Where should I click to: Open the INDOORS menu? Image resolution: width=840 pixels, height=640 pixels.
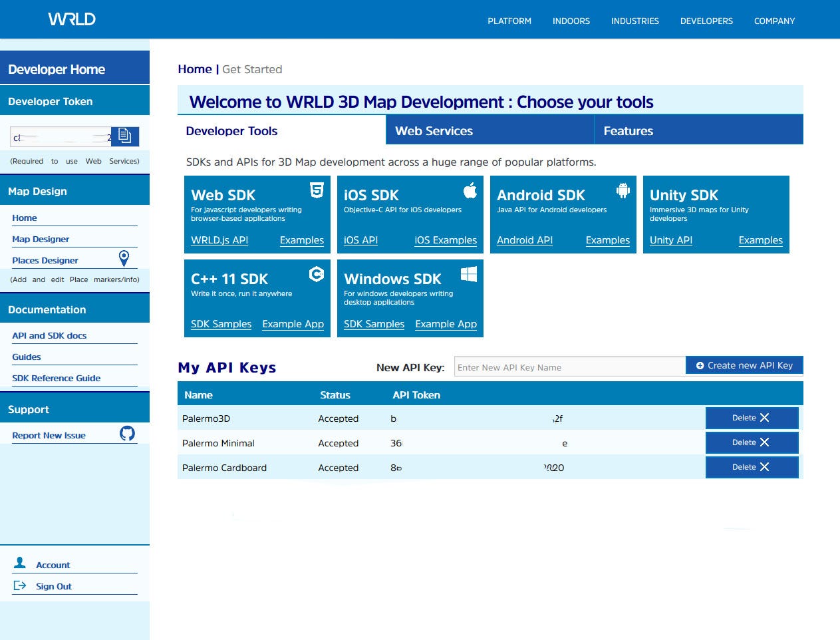[x=571, y=21]
